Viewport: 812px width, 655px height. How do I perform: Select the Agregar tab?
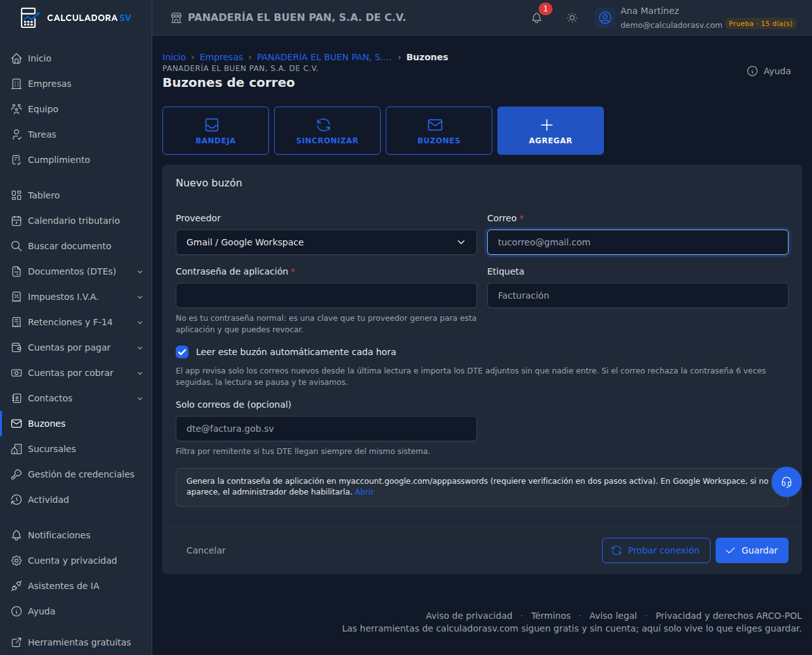(x=551, y=131)
